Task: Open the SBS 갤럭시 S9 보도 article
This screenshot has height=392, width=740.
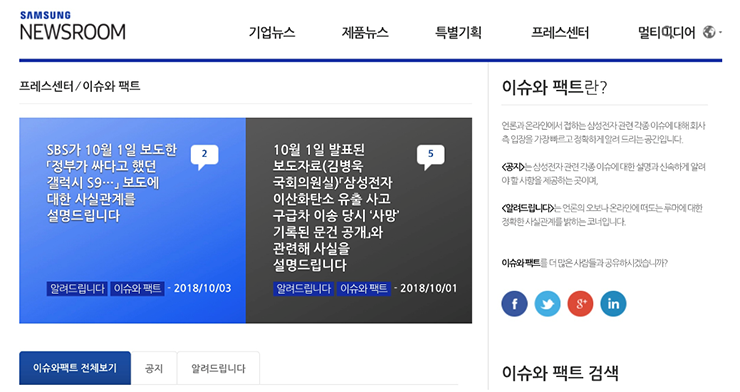Action: (111, 183)
